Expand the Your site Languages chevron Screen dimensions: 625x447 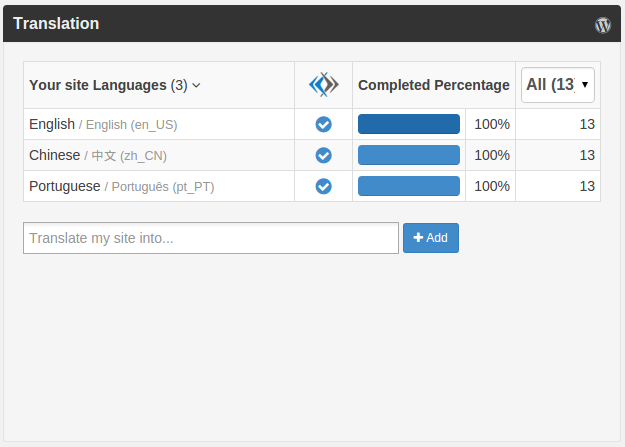tap(196, 86)
